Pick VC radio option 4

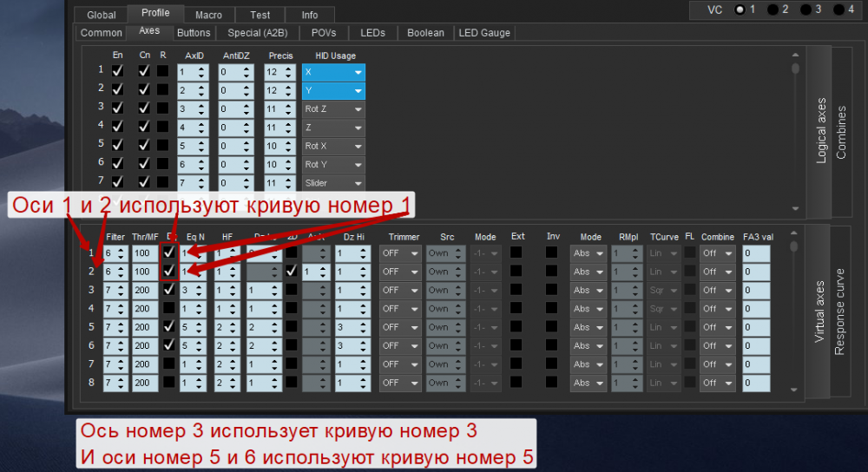tap(839, 10)
